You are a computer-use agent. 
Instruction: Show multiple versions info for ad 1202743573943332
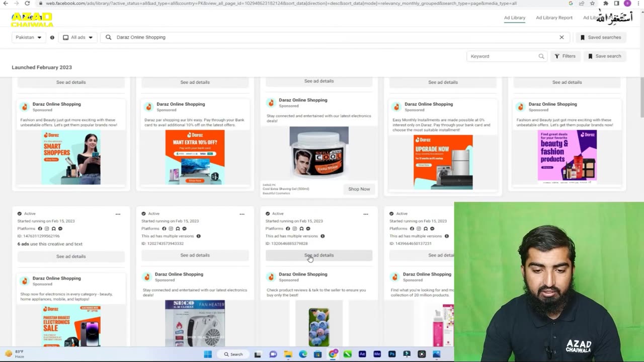click(198, 236)
